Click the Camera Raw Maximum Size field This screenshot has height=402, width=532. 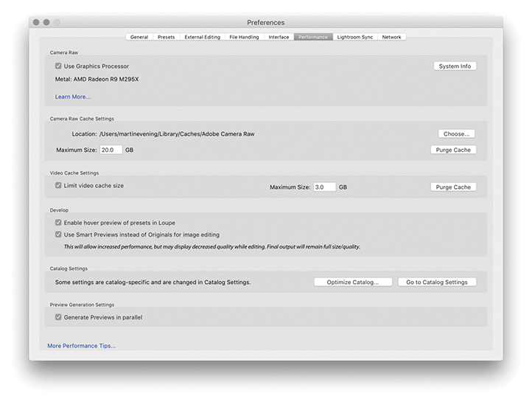pyautogui.click(x=111, y=150)
